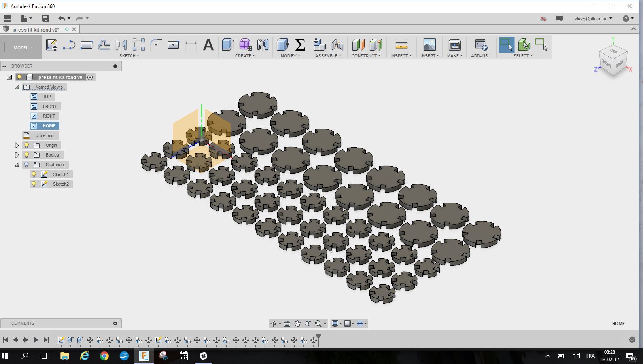
Task: Toggle visibility lightbulb for Sketch1
Action: [34, 174]
